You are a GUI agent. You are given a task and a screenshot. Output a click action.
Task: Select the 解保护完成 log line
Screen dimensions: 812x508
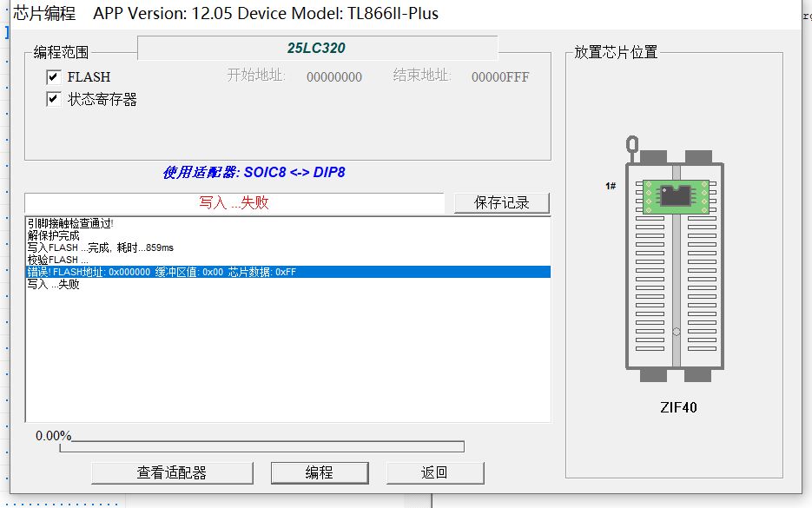[54, 236]
